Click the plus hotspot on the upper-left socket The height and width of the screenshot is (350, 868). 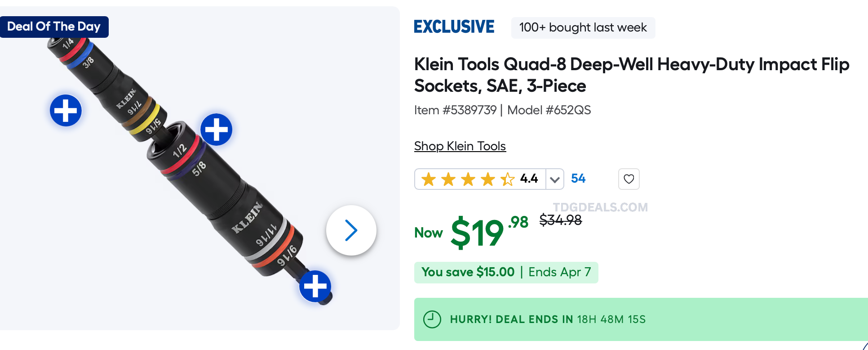click(66, 110)
